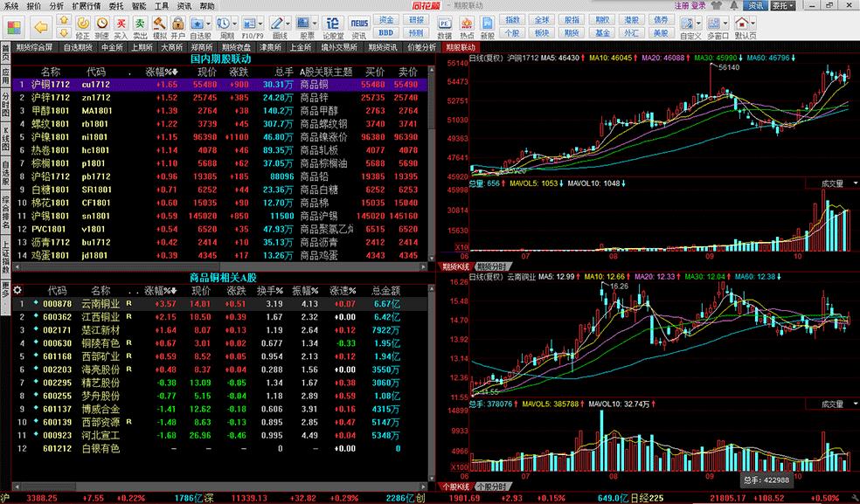Click the BBD toolbar button
The image size is (860, 504).
(x=386, y=33)
